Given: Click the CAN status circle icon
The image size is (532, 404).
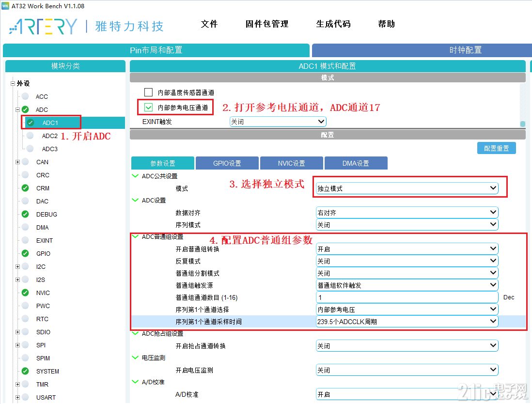Looking at the screenshot, I should pos(25,162).
